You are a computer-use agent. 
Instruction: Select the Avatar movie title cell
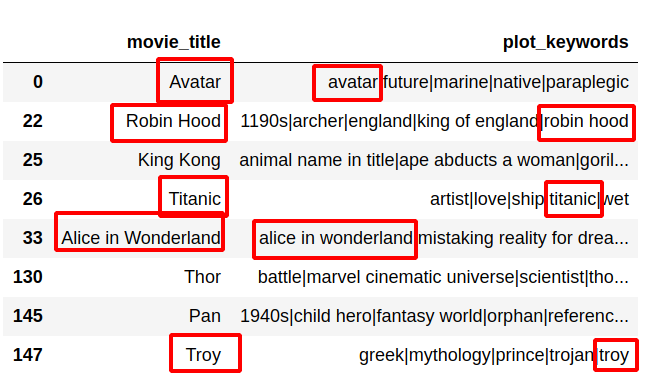coord(195,82)
